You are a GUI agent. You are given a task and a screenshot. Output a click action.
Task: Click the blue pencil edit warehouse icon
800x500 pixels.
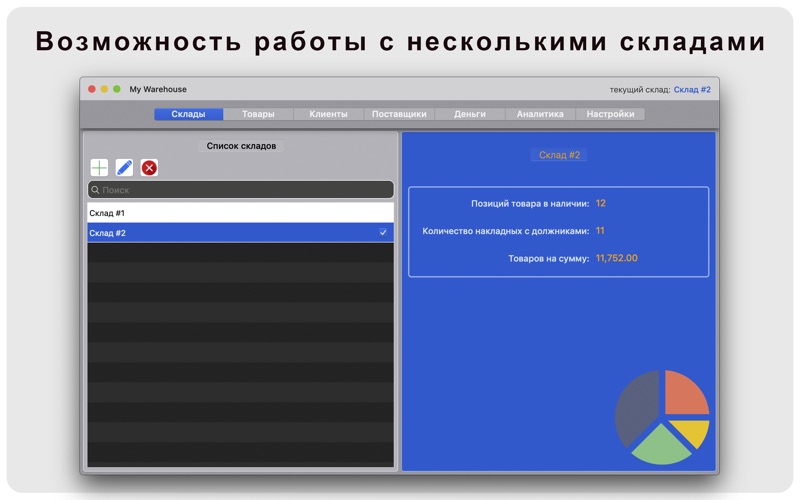click(x=124, y=167)
